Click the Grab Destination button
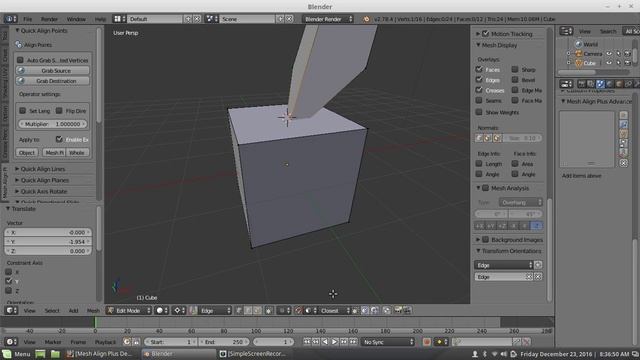 [53, 81]
